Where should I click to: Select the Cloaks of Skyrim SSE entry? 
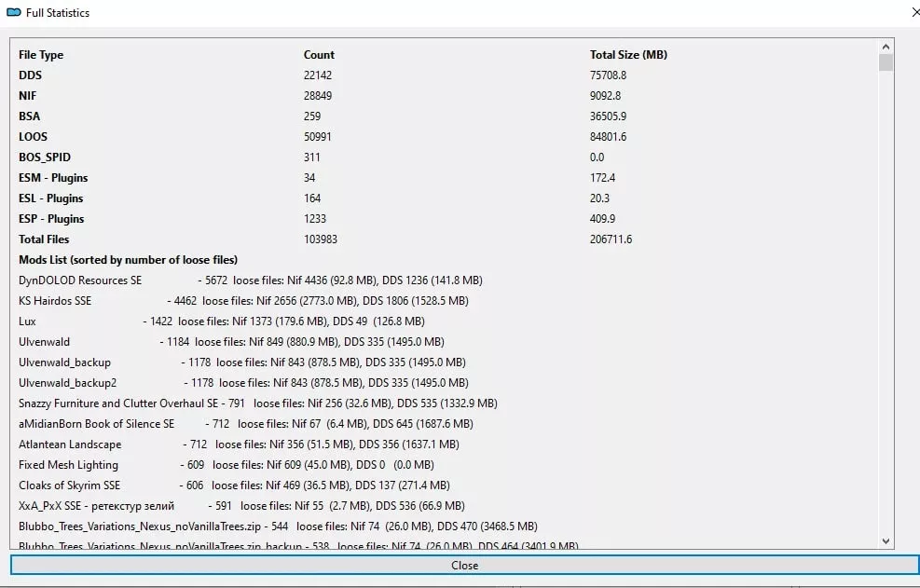234,485
